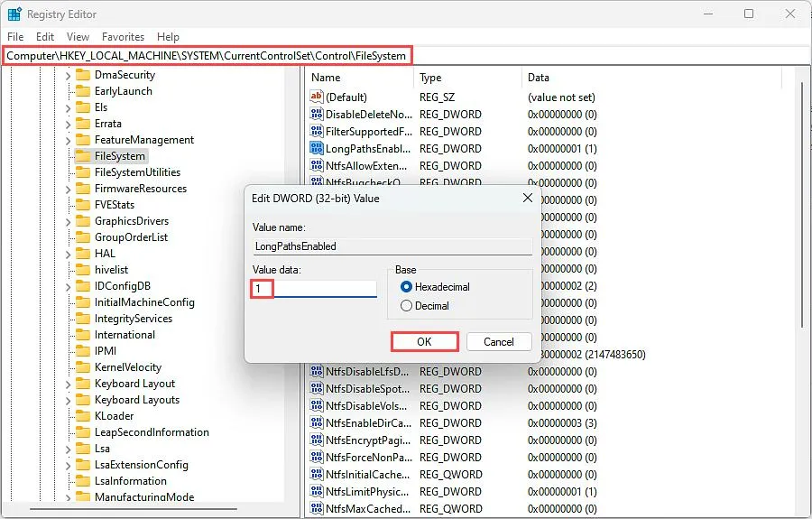Click the NtfsDisableSpot... DWORD icon

316,388
